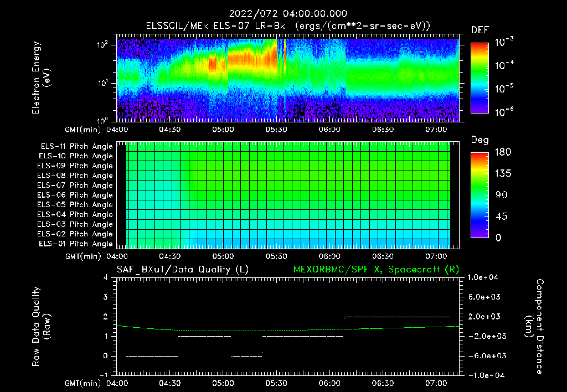The width and height of the screenshot is (567, 392).
Task: Click 07:00 tick label below data quality plot
Action: click(436, 383)
